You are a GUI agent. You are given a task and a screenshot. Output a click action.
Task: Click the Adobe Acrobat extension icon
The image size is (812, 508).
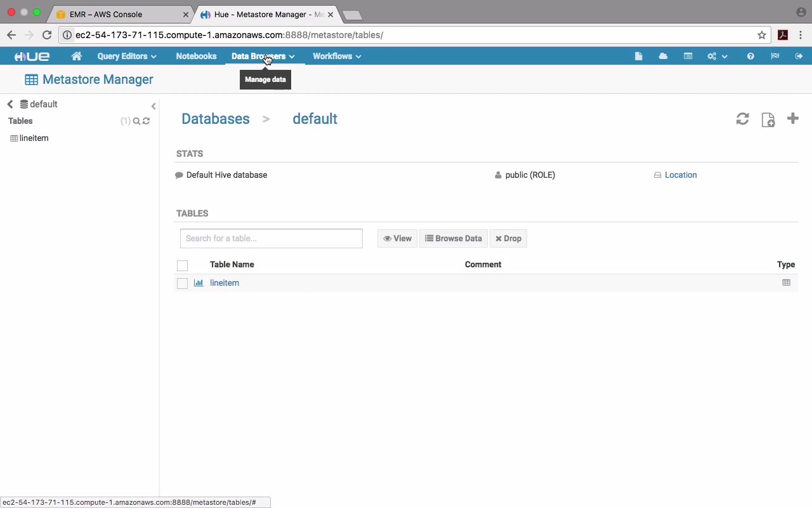click(x=783, y=35)
